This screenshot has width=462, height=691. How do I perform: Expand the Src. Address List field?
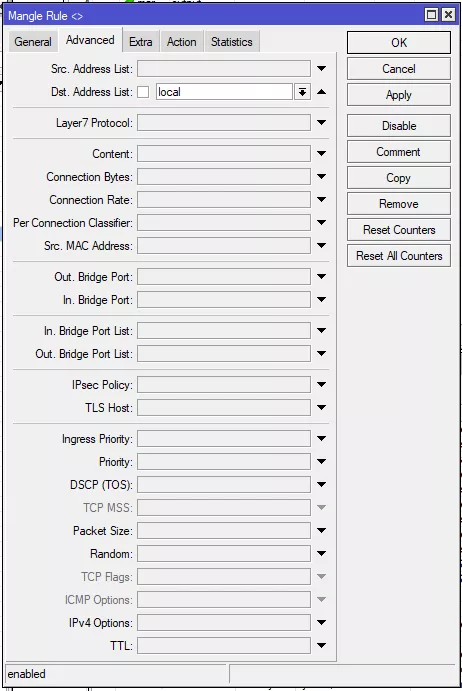click(x=321, y=69)
